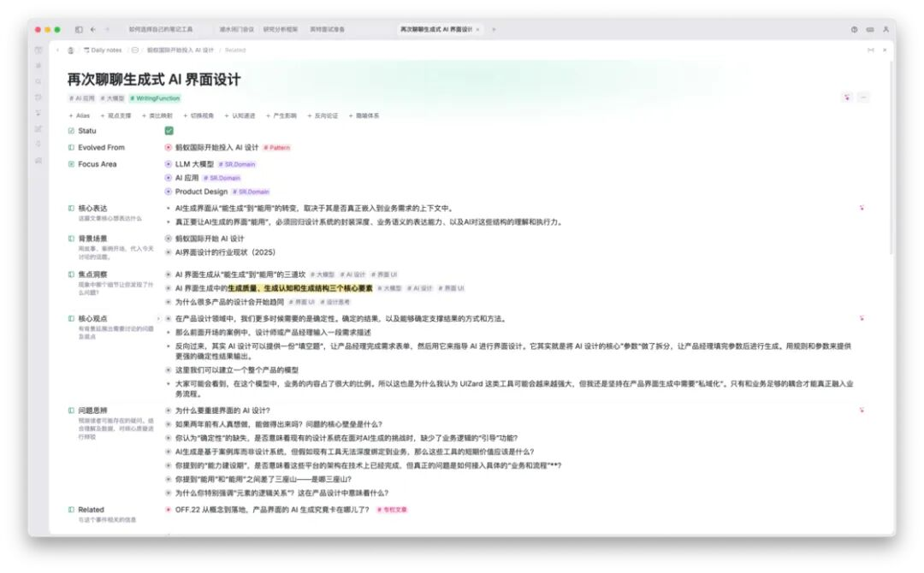Expand the 核心观点 section arrow
Image resolution: width=924 pixels, height=573 pixels.
159,319
